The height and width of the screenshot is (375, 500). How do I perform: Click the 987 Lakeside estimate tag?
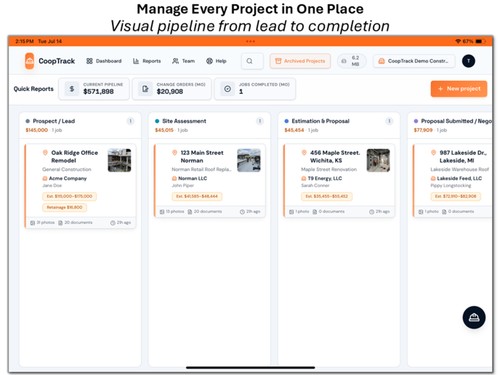tap(455, 196)
